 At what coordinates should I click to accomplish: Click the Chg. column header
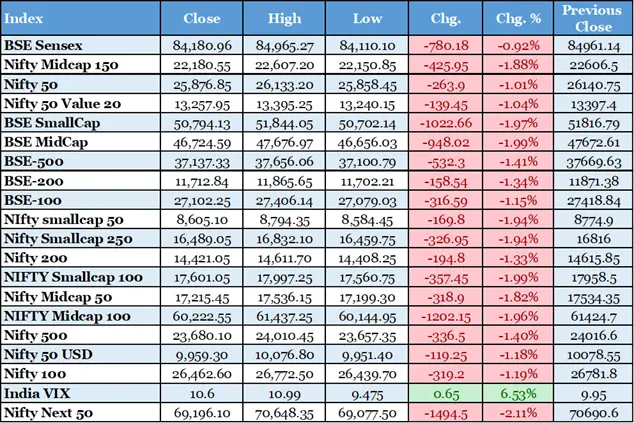tap(445, 18)
